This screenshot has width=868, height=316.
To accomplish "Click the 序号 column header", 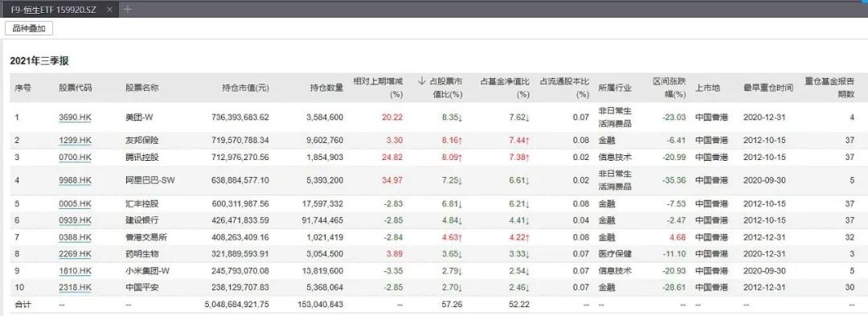I will [23, 88].
